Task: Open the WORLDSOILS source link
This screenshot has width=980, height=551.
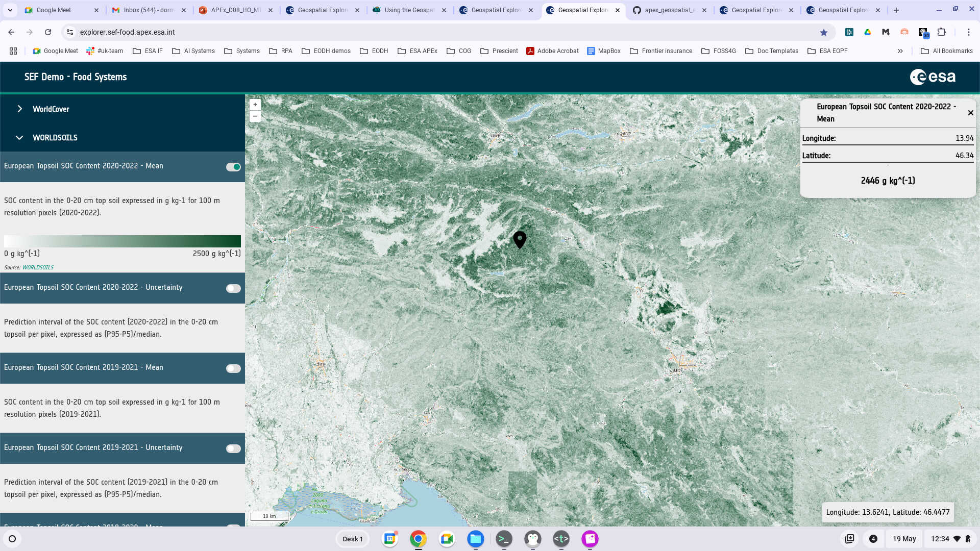Action: [x=38, y=267]
